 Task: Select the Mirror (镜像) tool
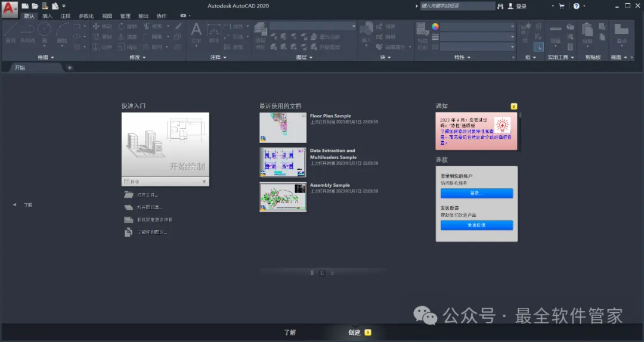coord(128,36)
